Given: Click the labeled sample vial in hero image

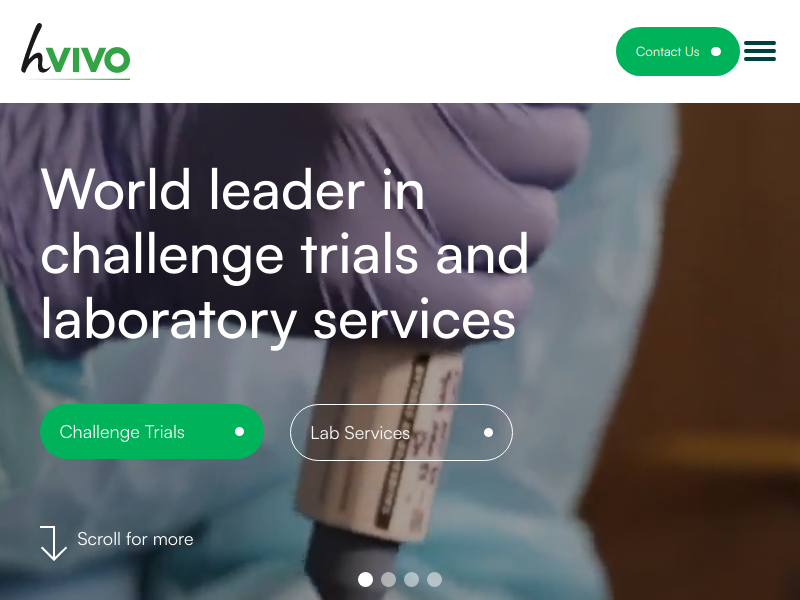Looking at the screenshot, I should (380, 439).
